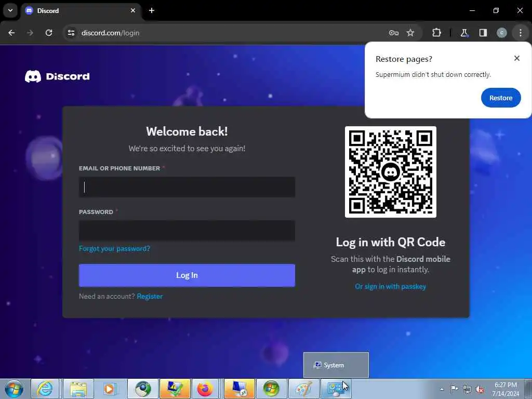Screen dimensions: 532x399
Task: Focus the Password field
Action: (x=187, y=231)
